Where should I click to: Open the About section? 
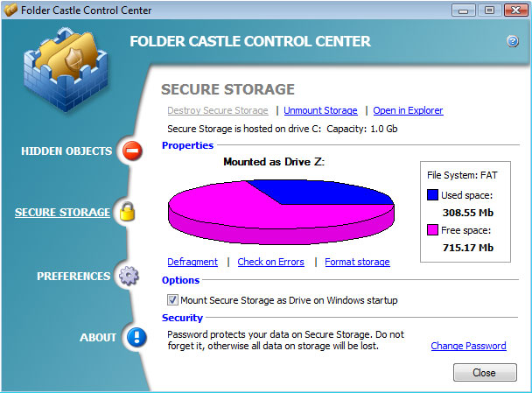97,338
